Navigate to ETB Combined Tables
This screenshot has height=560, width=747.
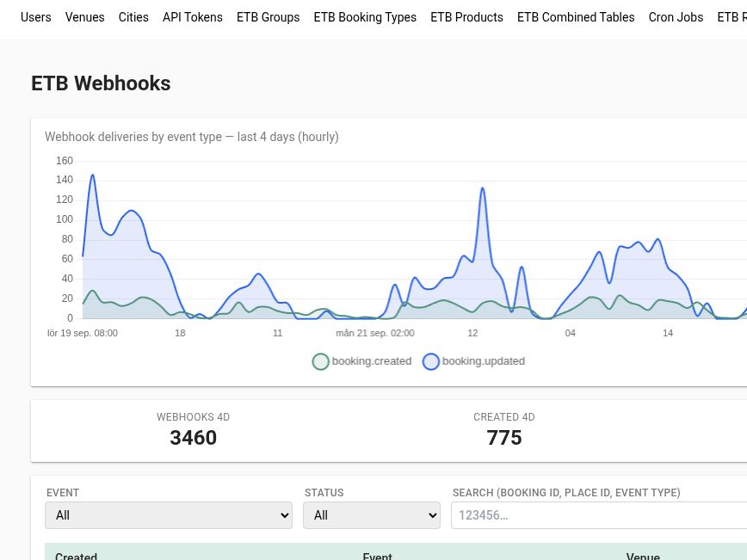[576, 17]
